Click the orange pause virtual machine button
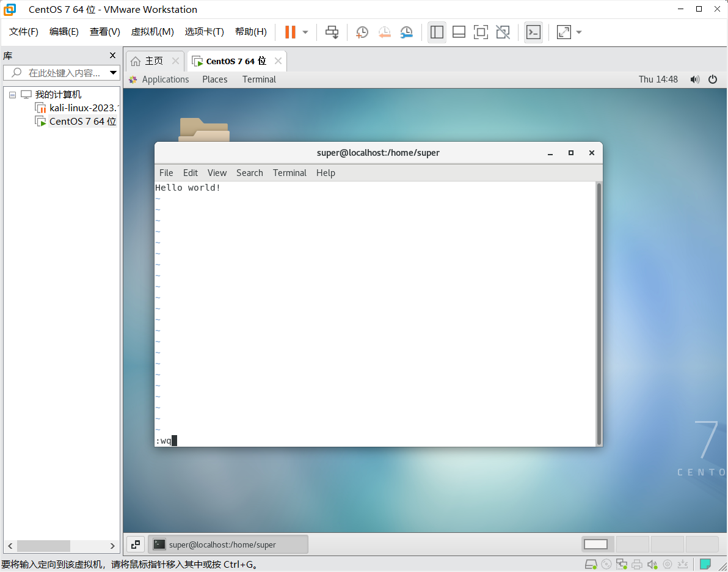This screenshot has height=572, width=728. (290, 32)
